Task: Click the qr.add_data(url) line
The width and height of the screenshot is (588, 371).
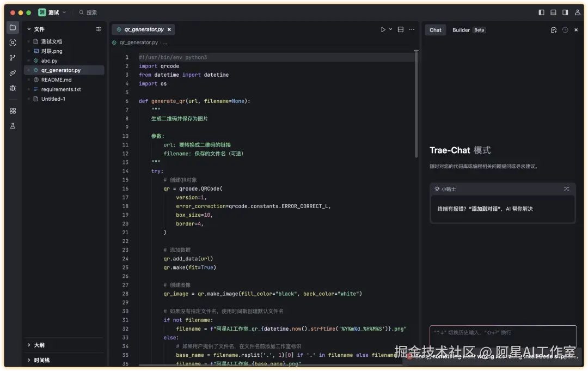Action: (188, 259)
